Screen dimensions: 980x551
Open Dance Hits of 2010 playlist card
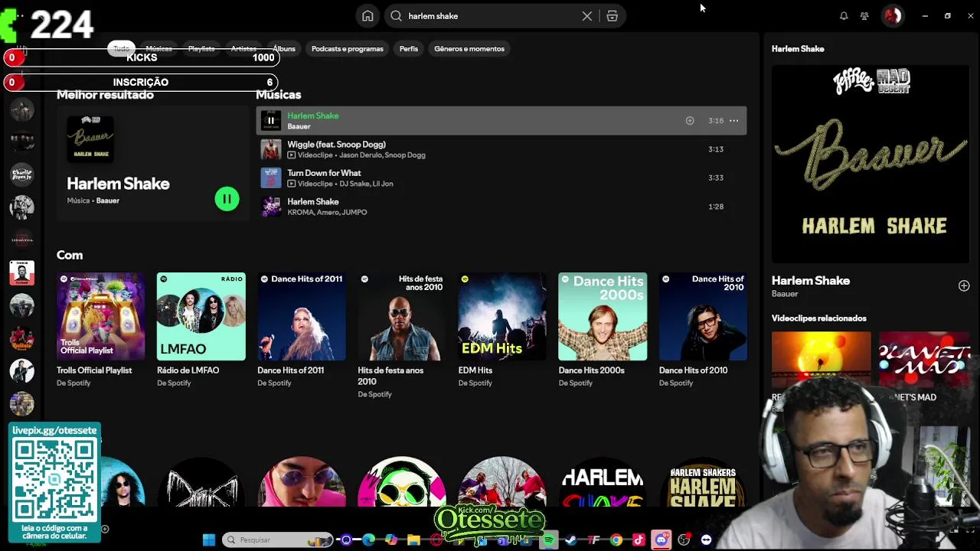pos(703,330)
